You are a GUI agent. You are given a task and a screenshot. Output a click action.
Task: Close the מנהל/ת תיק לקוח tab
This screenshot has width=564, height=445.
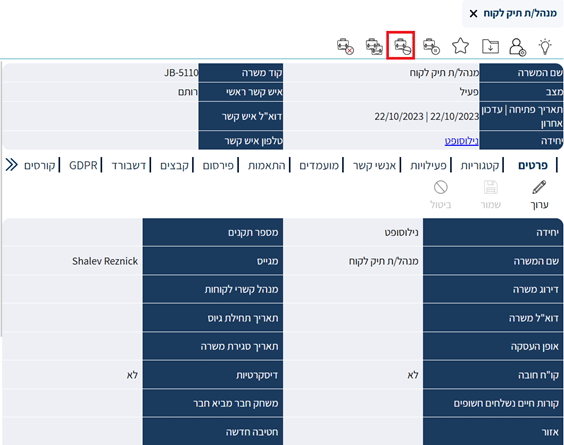[x=473, y=14]
